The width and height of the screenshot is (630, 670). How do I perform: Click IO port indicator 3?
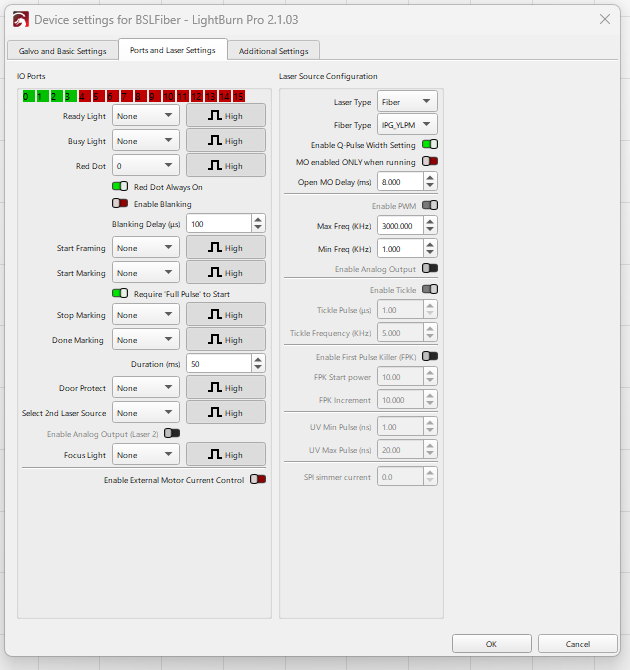71,97
